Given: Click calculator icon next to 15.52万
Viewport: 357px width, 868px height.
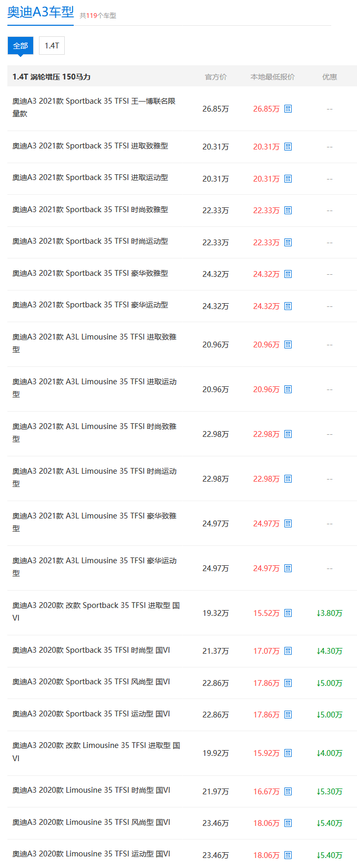Looking at the screenshot, I should pos(288,613).
